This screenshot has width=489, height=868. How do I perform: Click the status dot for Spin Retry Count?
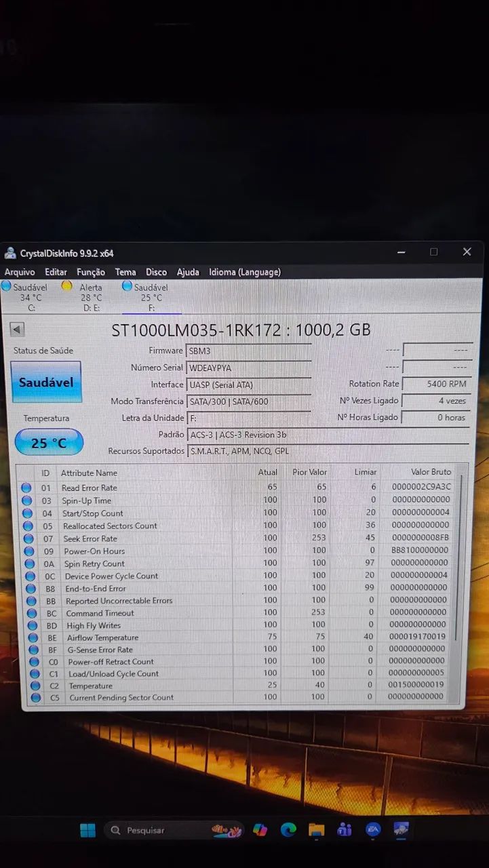pyautogui.click(x=30, y=564)
